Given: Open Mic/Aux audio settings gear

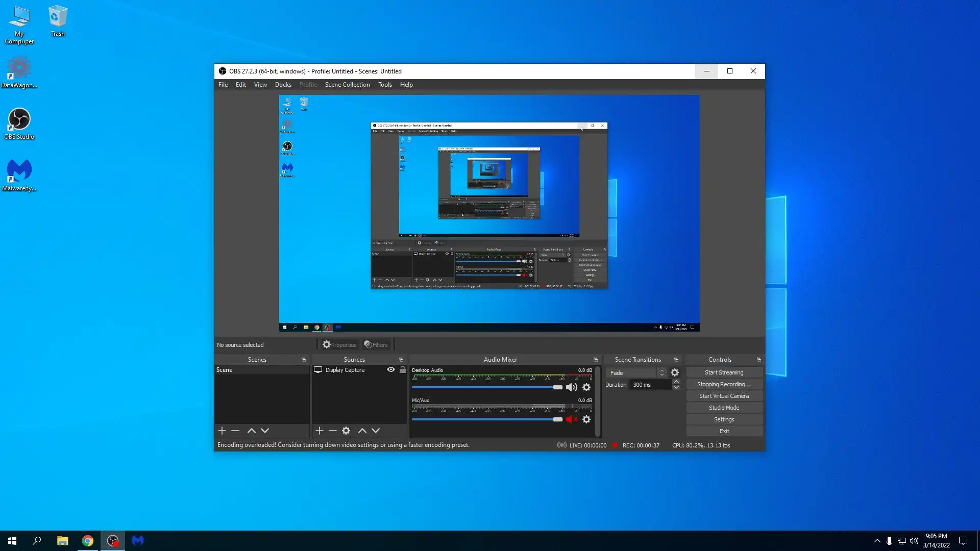Looking at the screenshot, I should [x=586, y=419].
